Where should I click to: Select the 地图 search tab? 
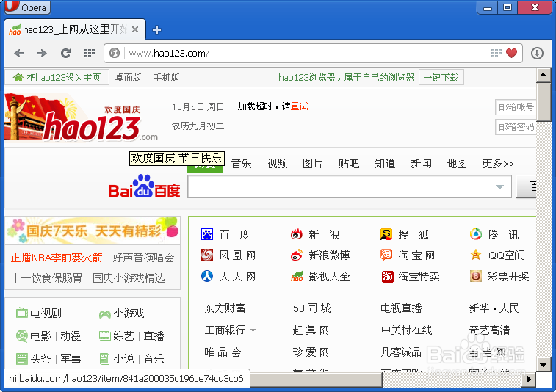[457, 164]
